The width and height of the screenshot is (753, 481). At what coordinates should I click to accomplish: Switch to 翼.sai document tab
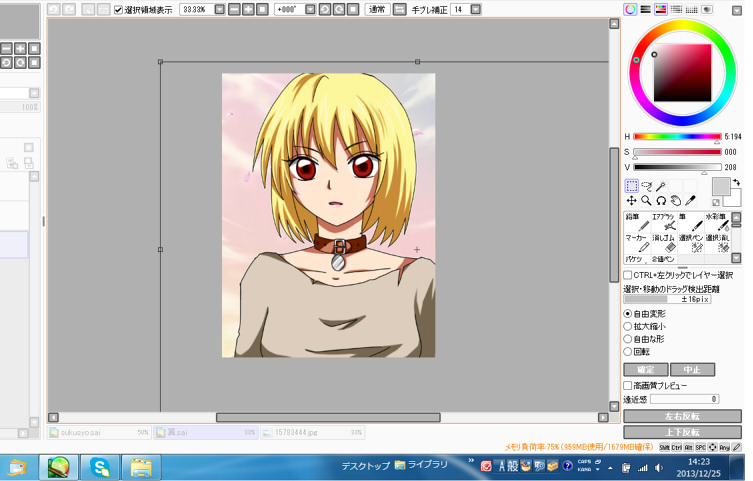coord(206,433)
